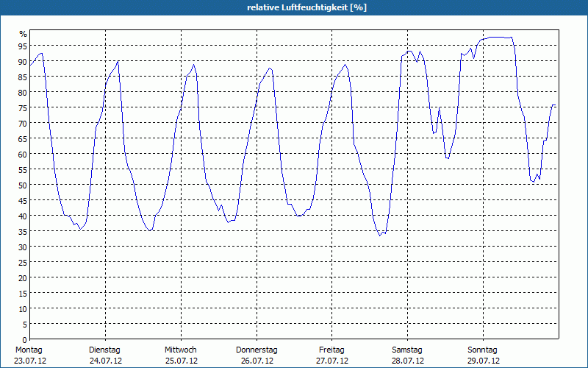588x368 pixels.
Task: Click the y-axis value '60'
Action: [x=23, y=154]
